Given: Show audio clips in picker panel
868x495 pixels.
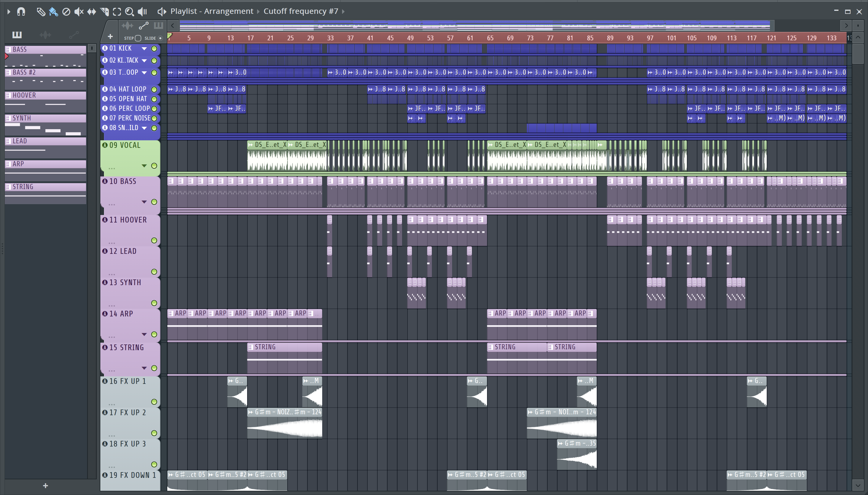Looking at the screenshot, I should (x=45, y=34).
